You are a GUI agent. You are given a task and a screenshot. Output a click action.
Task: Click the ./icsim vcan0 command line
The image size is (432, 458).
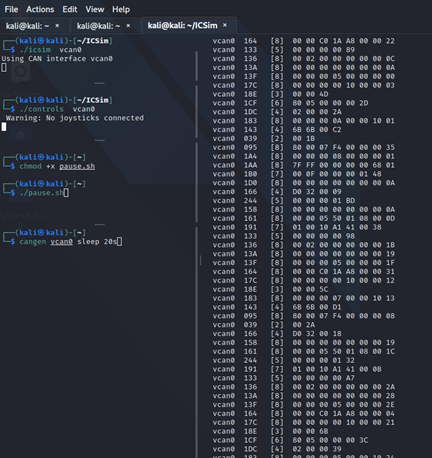click(50, 50)
